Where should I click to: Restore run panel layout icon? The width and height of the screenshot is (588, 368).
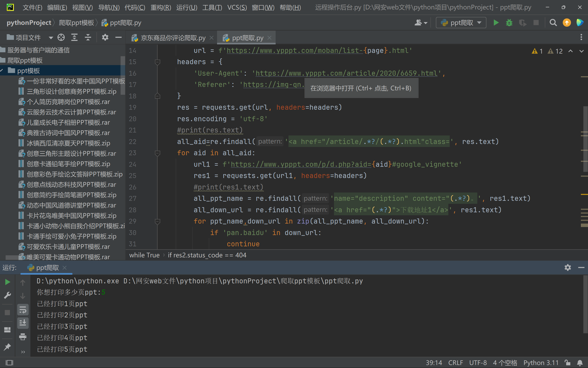8,330
